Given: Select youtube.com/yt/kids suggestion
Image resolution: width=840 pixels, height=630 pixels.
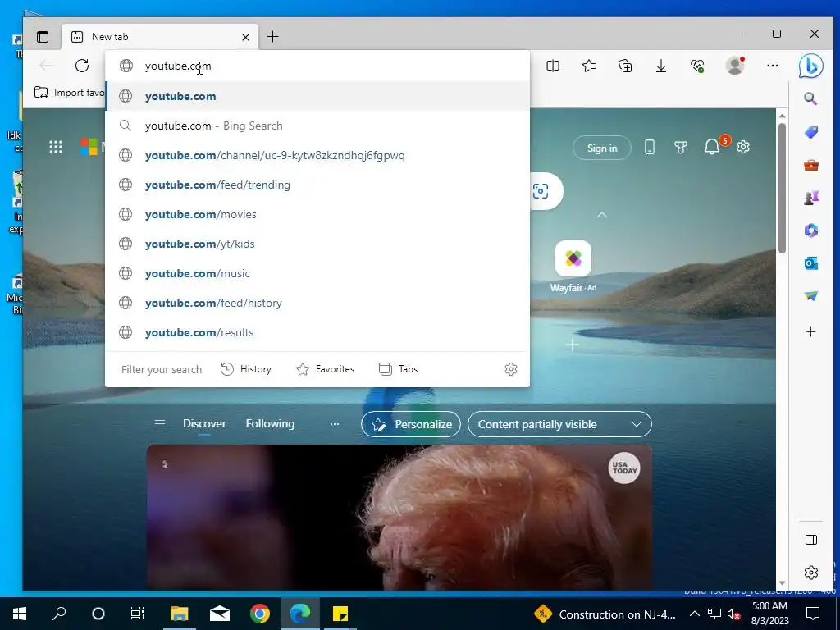Looking at the screenshot, I should [317, 244].
